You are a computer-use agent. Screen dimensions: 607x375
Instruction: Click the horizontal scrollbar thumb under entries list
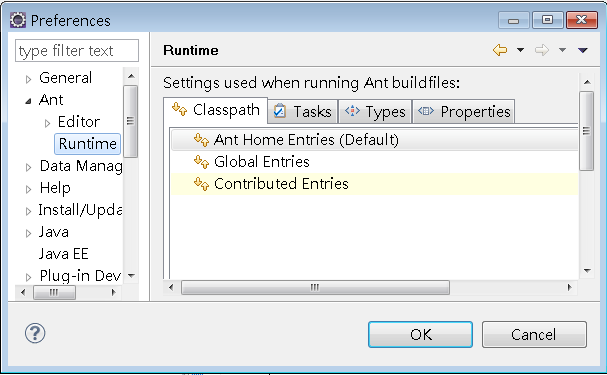tap(315, 288)
